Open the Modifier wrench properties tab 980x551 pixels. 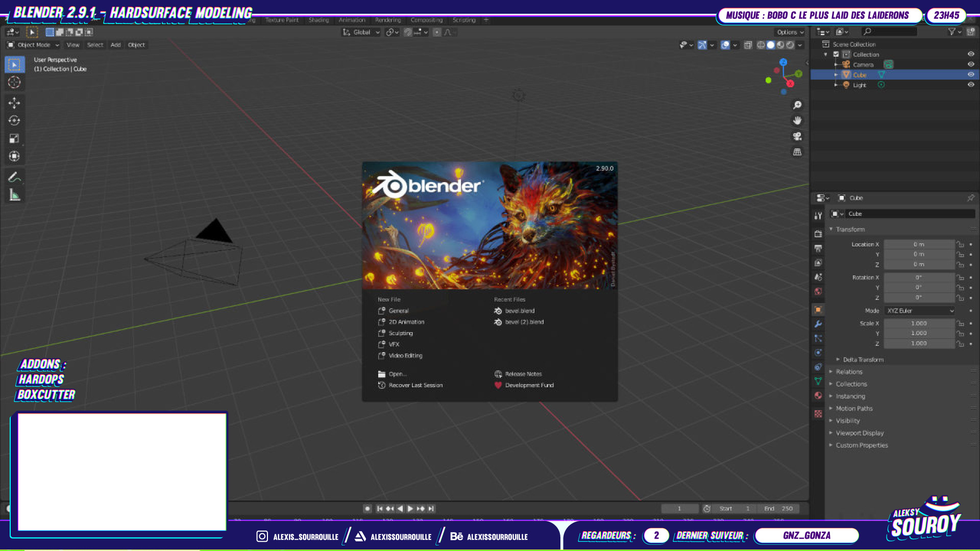pyautogui.click(x=818, y=324)
